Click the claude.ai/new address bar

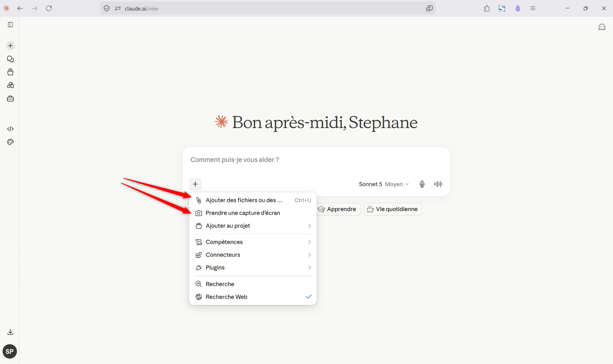point(268,8)
